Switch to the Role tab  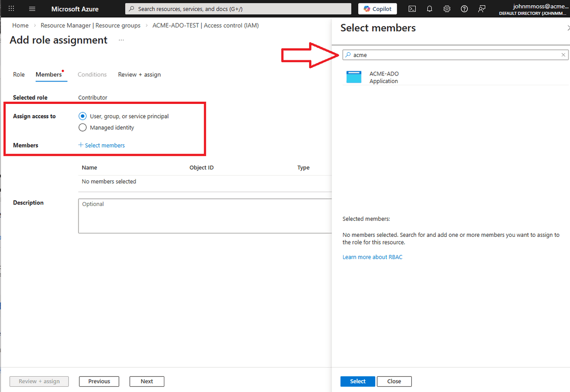(x=19, y=75)
